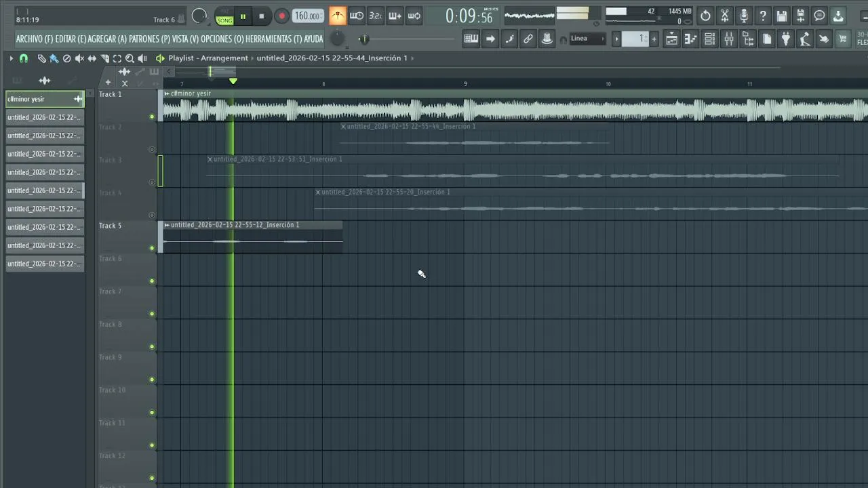
Task: Toggle the metronome button
Action: coord(337,16)
